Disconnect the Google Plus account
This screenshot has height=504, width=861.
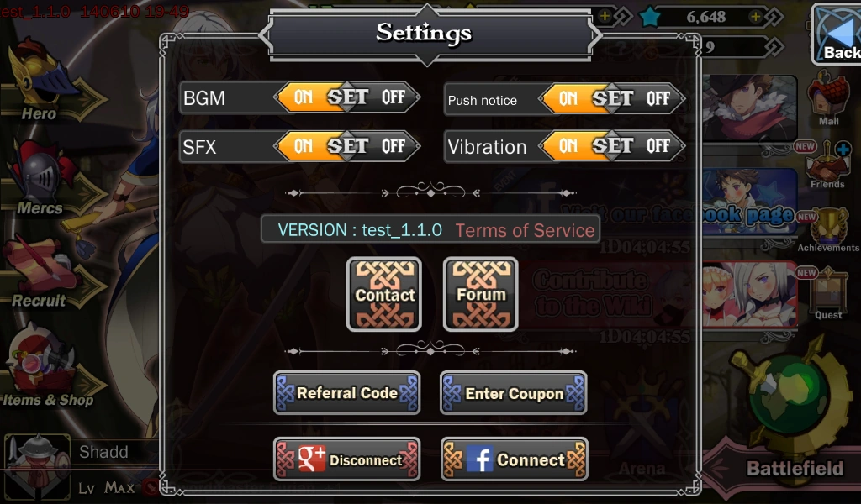pos(347,459)
